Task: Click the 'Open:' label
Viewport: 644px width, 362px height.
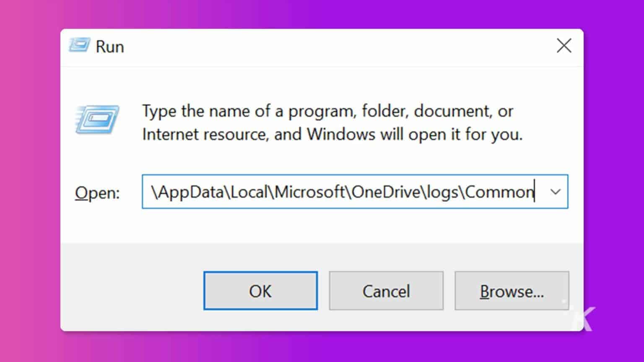Action: (x=96, y=193)
